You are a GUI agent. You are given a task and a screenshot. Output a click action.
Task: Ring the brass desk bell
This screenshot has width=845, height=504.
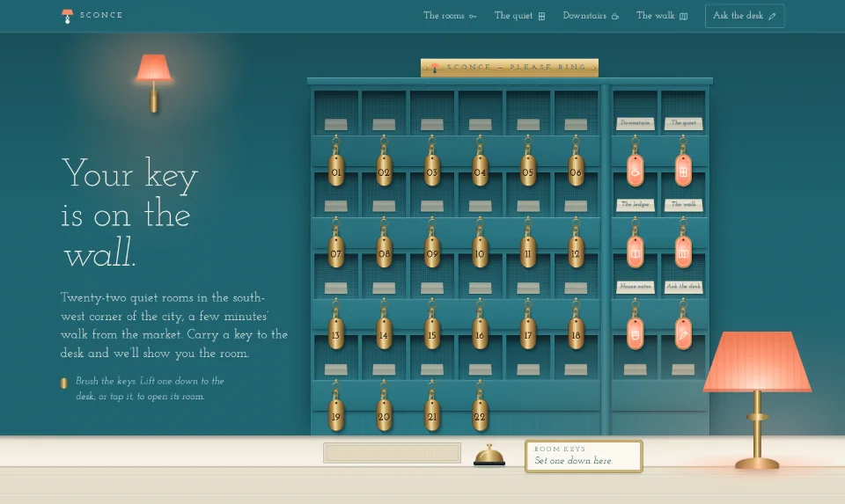(x=489, y=455)
